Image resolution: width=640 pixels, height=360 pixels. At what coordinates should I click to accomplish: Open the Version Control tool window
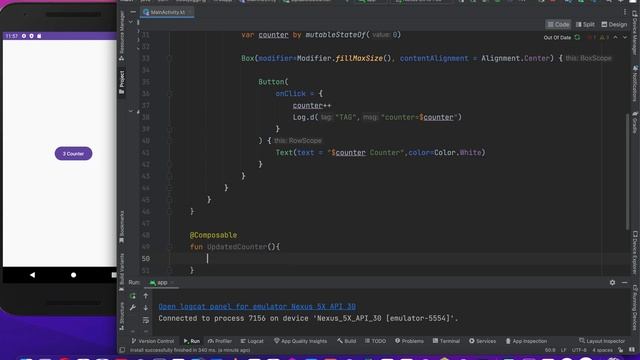tap(153, 341)
